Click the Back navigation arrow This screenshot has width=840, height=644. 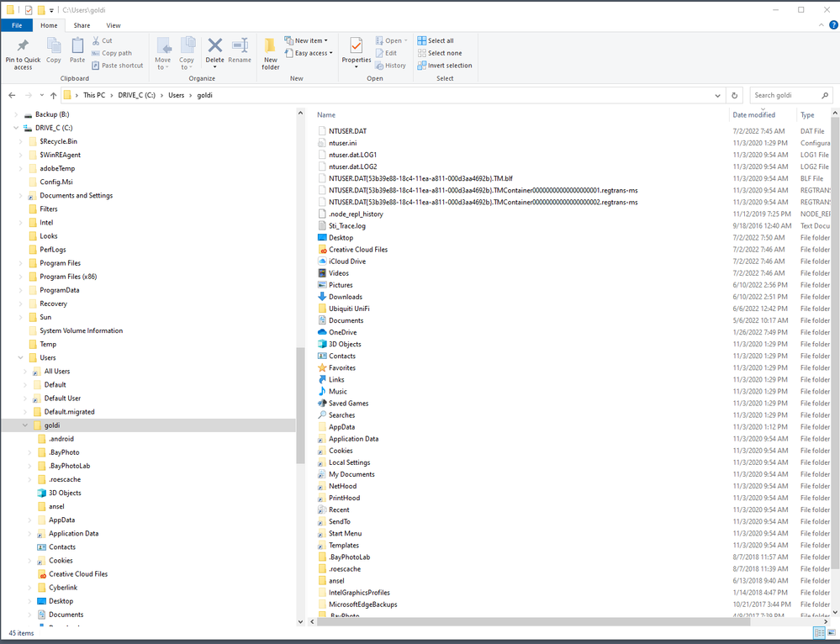coord(12,95)
